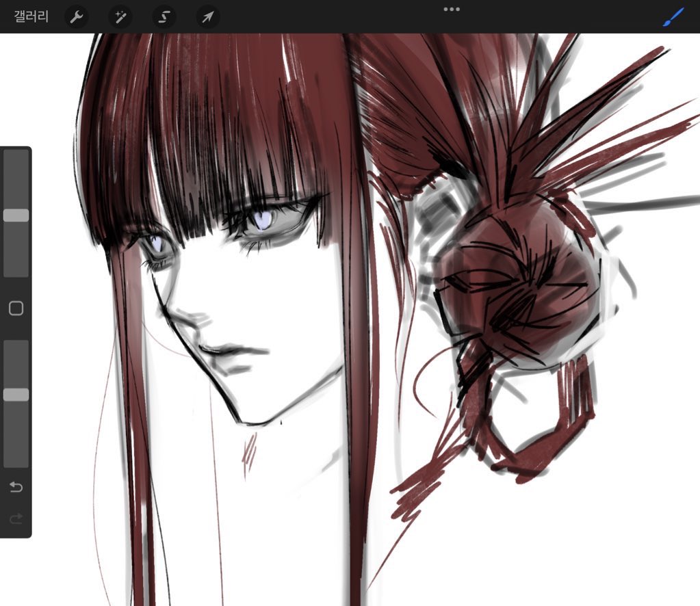Open the Adjustments magic wand menu
The height and width of the screenshot is (606, 700).
tap(120, 17)
